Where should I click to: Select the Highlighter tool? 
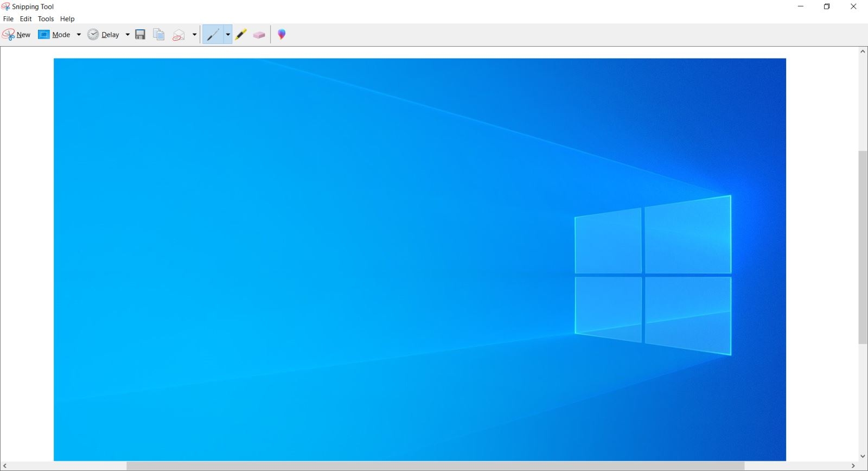click(241, 35)
